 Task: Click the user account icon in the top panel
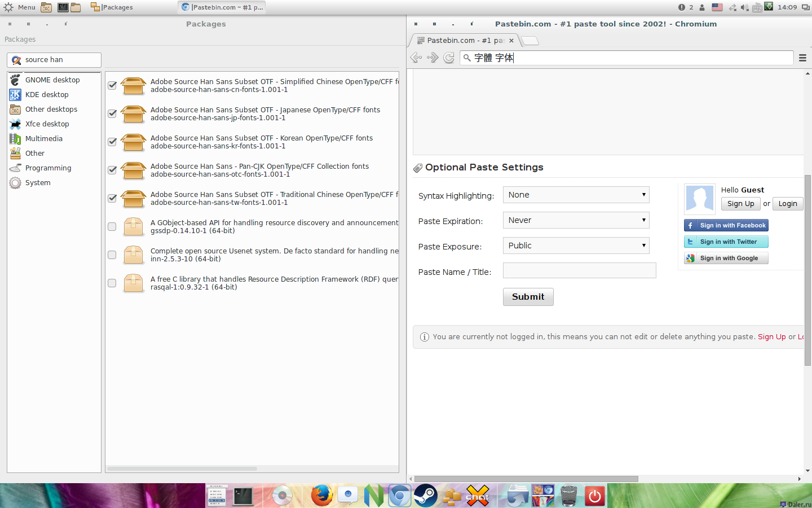702,7
